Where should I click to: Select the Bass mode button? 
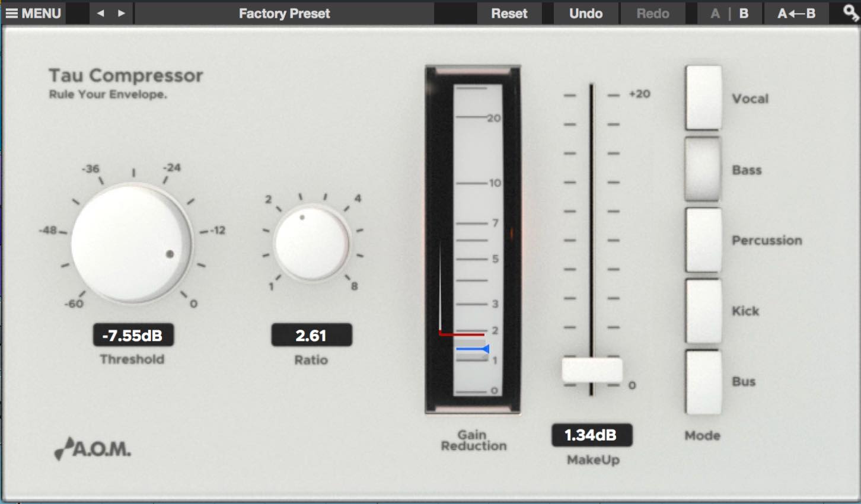(x=703, y=169)
